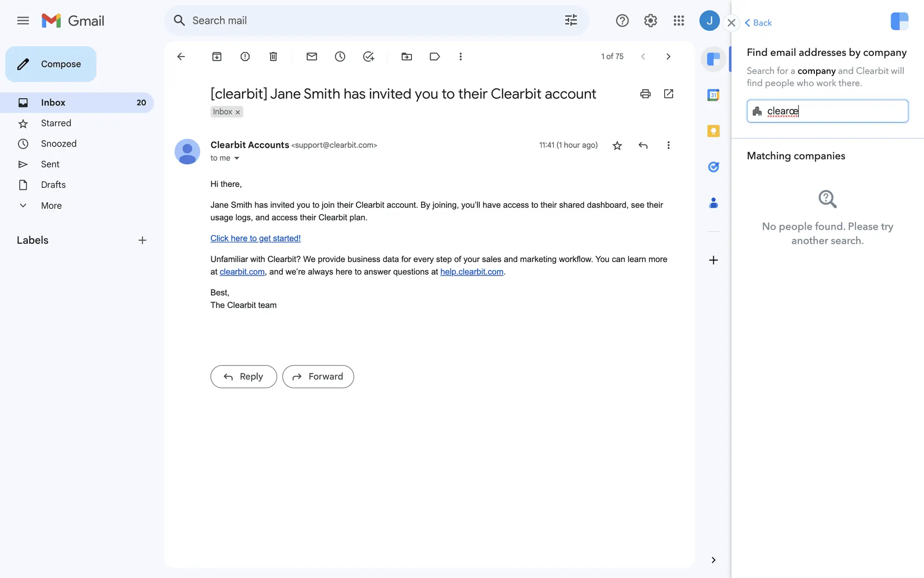This screenshot has width=924, height=578.
Task: Click 'Click here to get started!' link
Action: (x=255, y=238)
